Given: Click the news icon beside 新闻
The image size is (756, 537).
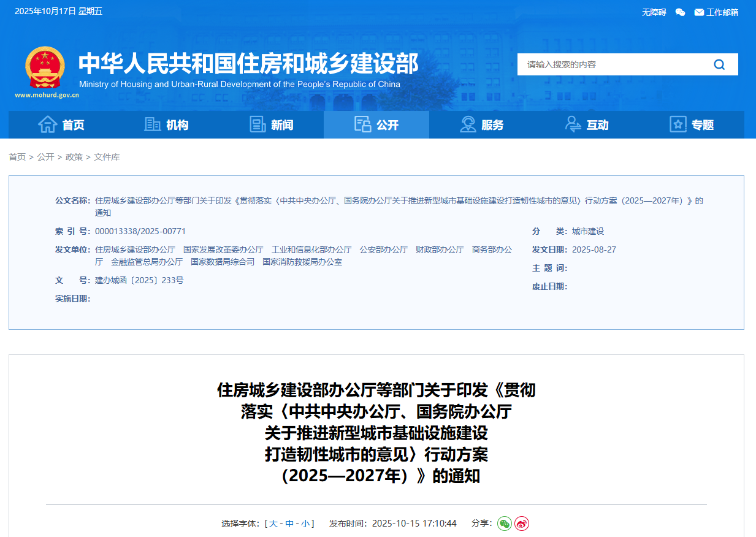Looking at the screenshot, I should tap(257, 124).
